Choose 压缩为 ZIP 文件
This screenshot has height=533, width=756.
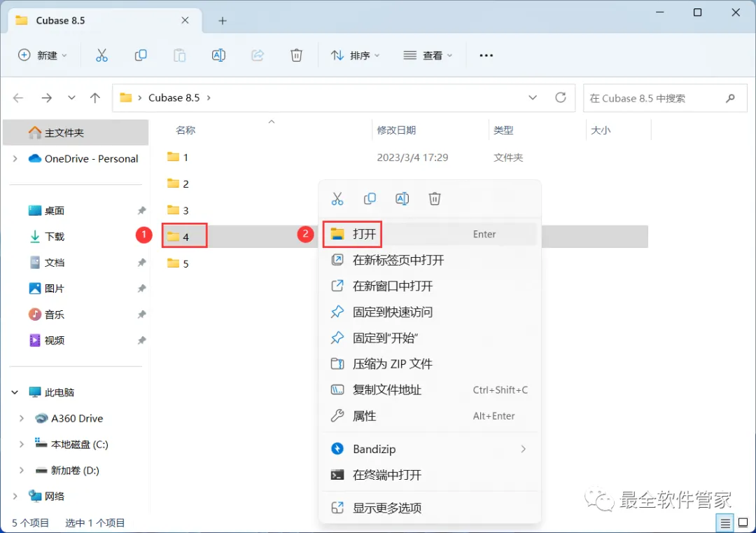pyautogui.click(x=429, y=364)
